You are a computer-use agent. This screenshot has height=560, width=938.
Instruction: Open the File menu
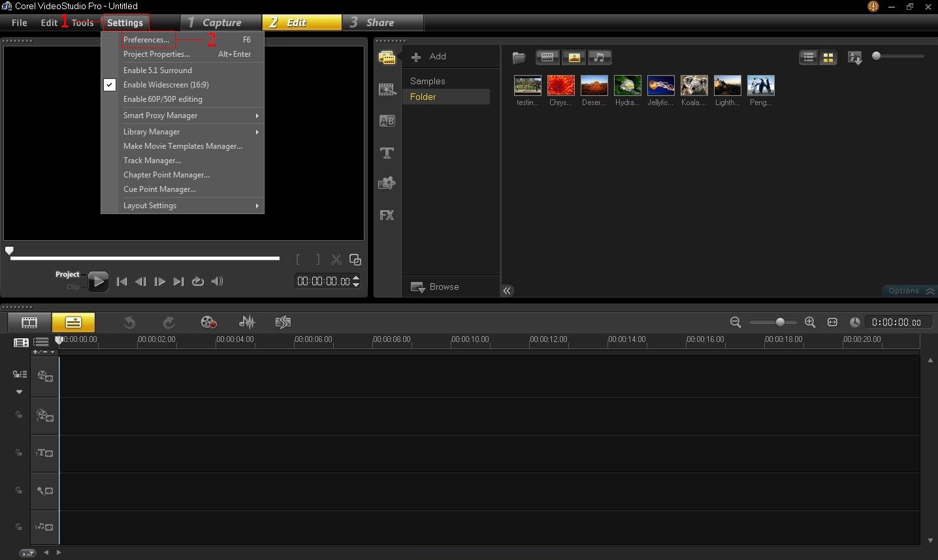point(20,22)
